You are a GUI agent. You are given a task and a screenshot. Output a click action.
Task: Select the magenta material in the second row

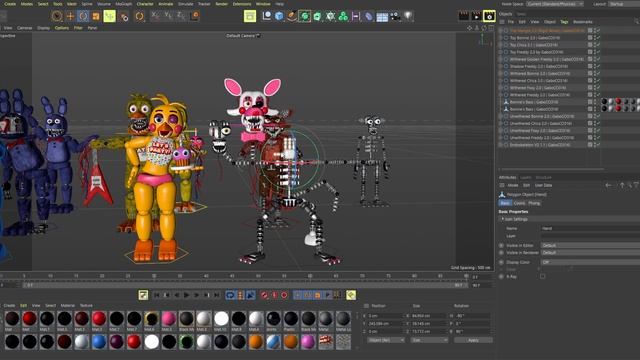pos(308,342)
